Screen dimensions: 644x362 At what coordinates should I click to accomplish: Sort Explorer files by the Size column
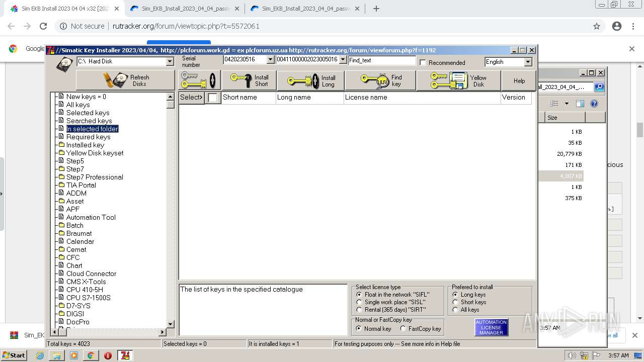click(x=565, y=118)
